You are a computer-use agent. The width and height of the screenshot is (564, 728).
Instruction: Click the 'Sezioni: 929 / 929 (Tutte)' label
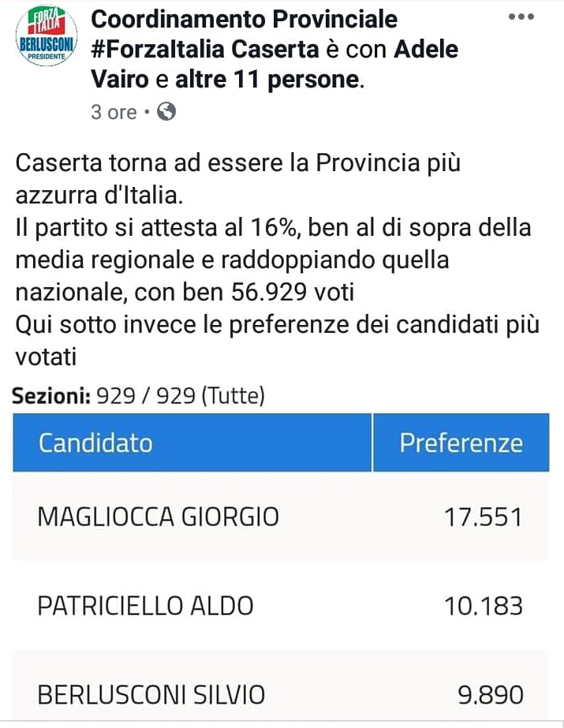139,397
